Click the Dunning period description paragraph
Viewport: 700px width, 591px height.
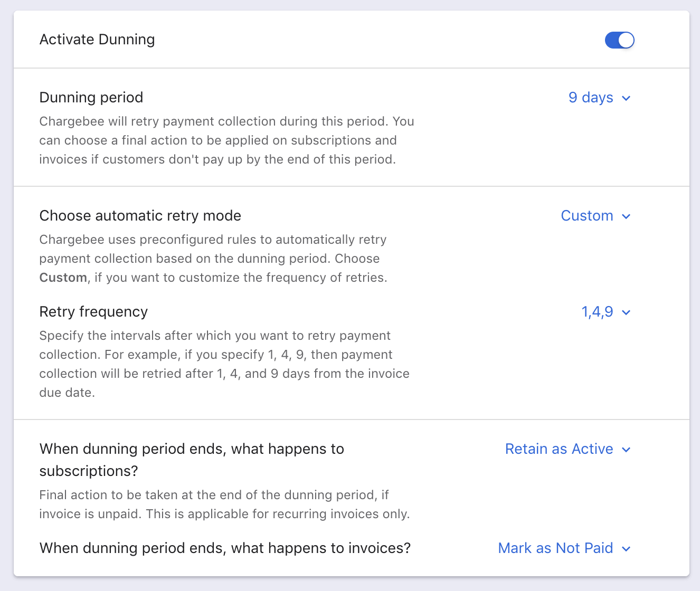pos(226,140)
